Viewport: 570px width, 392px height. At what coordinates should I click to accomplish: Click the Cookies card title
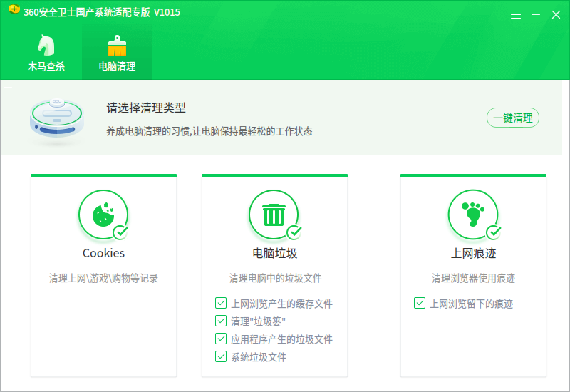pos(103,253)
